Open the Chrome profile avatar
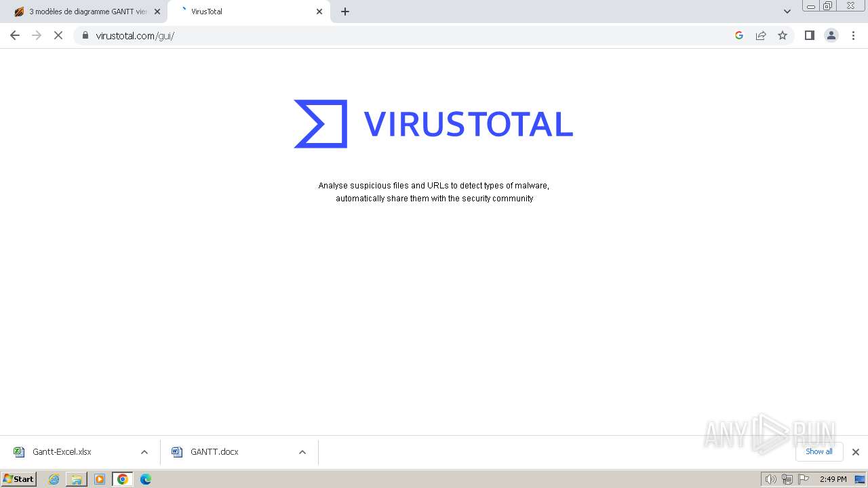The image size is (868, 488). [831, 35]
